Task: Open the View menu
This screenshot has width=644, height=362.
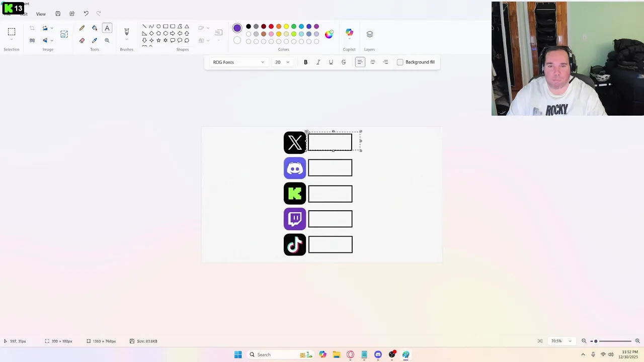Action: tap(41, 14)
